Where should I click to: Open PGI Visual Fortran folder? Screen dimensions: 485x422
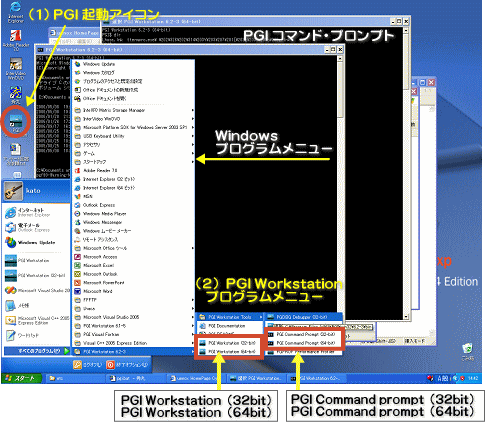[133, 334]
